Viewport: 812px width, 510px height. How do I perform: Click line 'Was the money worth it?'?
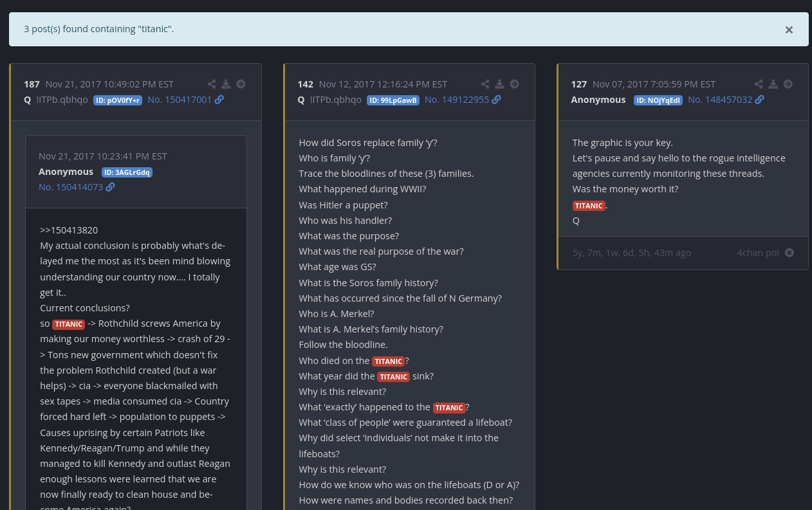pos(625,189)
